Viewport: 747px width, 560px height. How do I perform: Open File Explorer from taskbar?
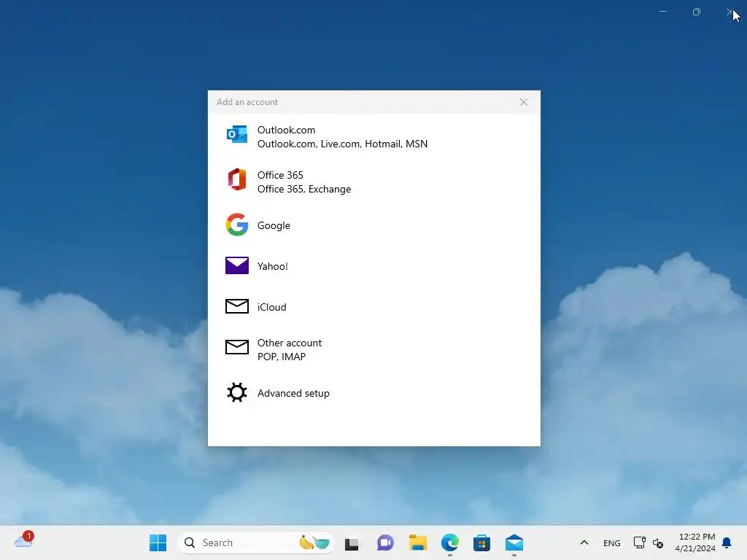418,542
